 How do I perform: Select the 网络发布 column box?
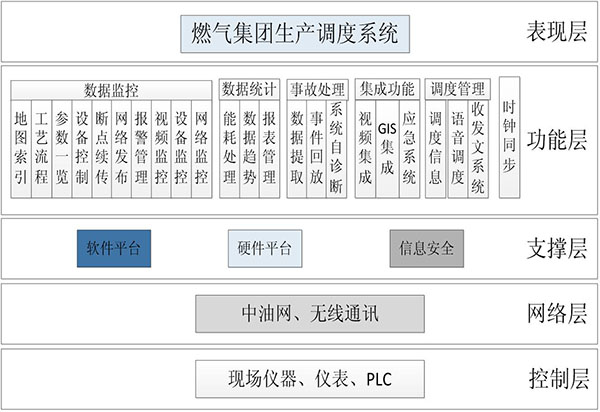tap(121, 149)
